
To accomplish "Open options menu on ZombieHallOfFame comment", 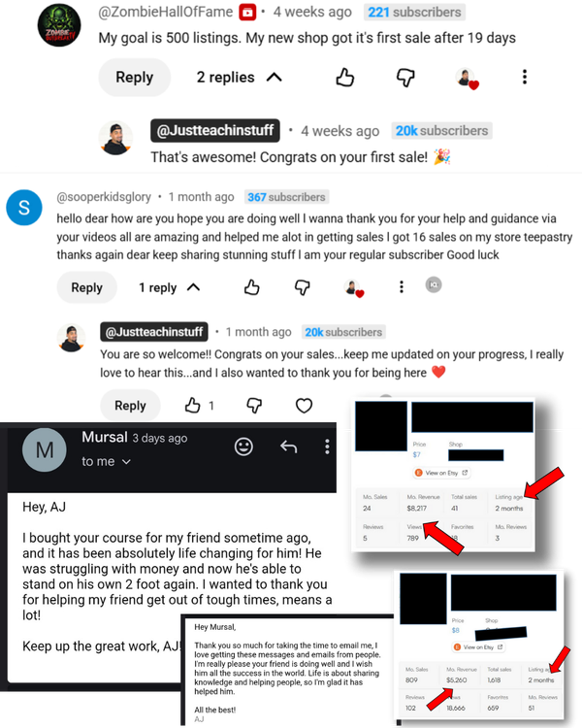I will tap(525, 77).
